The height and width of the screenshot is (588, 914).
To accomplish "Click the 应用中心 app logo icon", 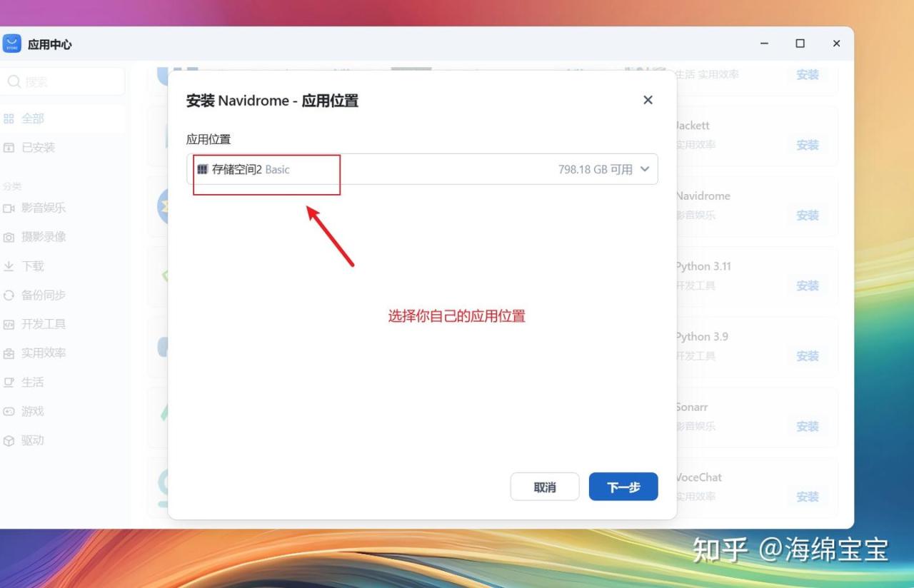I will (x=12, y=44).
